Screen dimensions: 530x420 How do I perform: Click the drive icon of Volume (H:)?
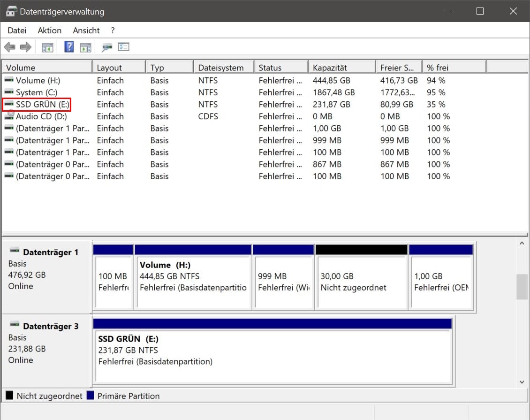tap(9, 80)
